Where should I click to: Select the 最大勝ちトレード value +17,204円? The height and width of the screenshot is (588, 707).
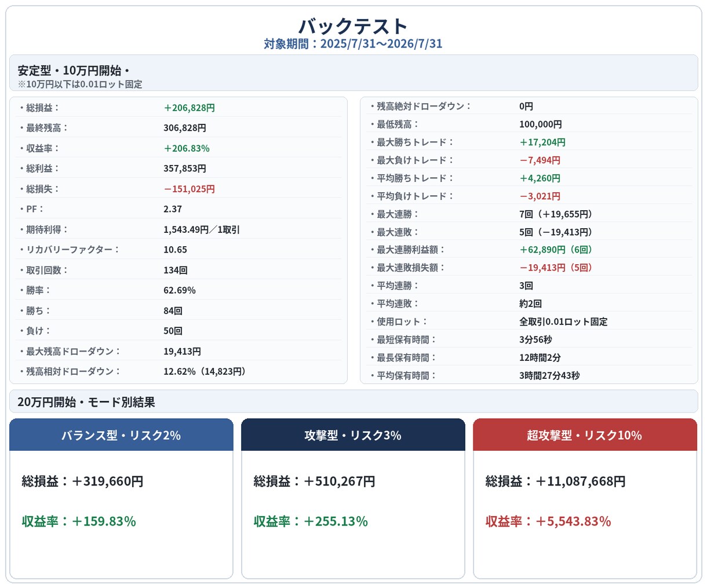tap(542, 142)
